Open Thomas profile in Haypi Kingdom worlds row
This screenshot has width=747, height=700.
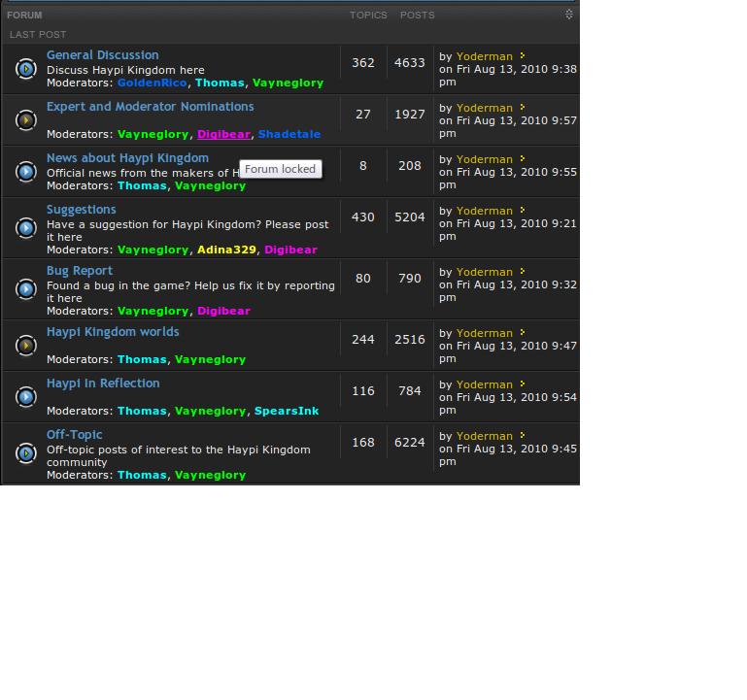click(142, 359)
